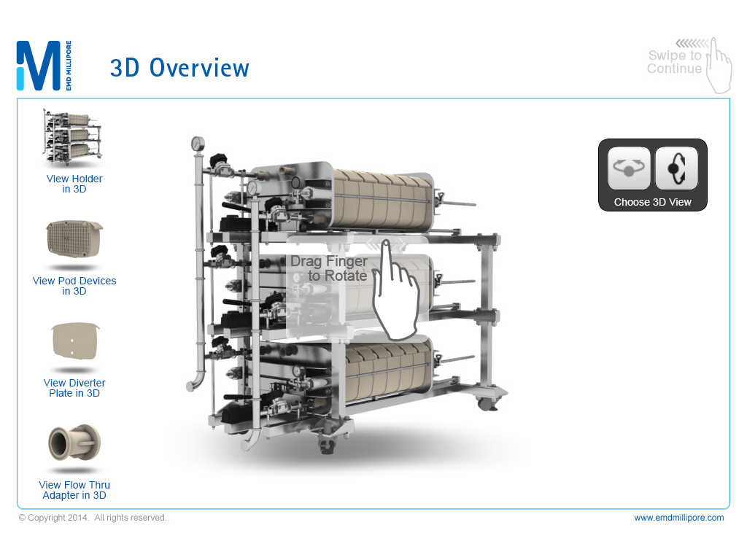Click the pressure gauge atop the 3D model

pos(198,144)
